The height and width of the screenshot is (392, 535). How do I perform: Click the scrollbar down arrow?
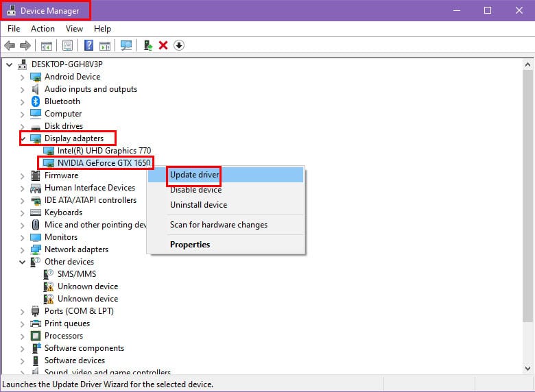pos(528,368)
